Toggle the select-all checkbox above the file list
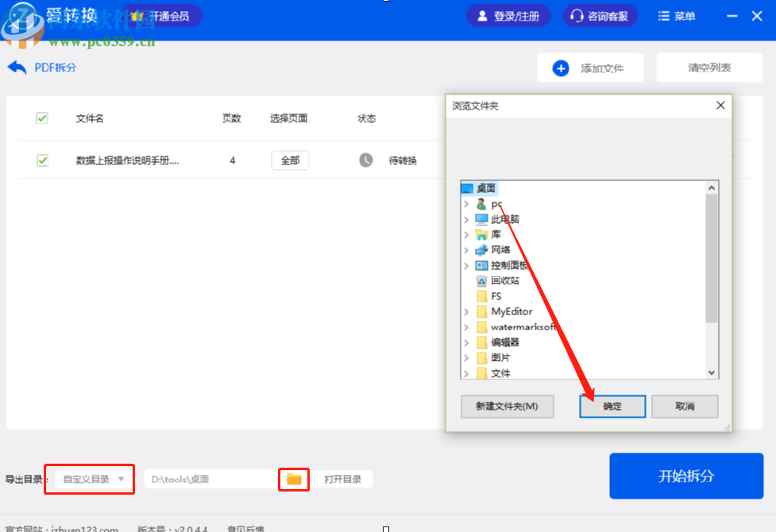776x532 pixels. 41,118
